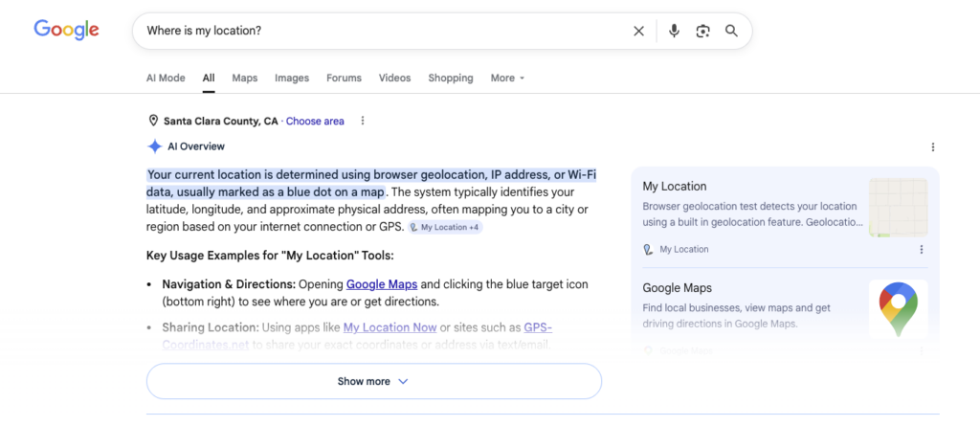Open the Maps tab
980x426 pixels.
click(x=245, y=78)
